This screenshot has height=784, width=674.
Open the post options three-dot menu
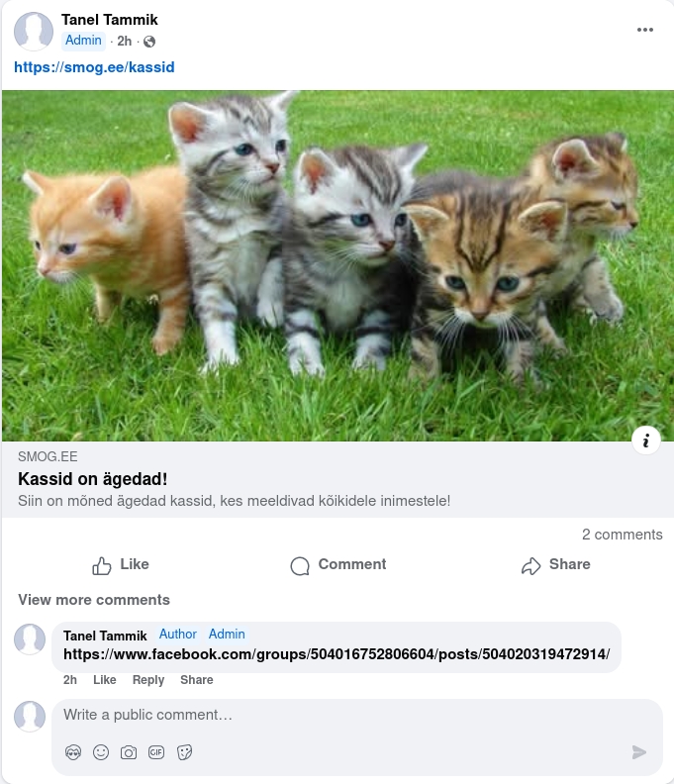pos(645,30)
